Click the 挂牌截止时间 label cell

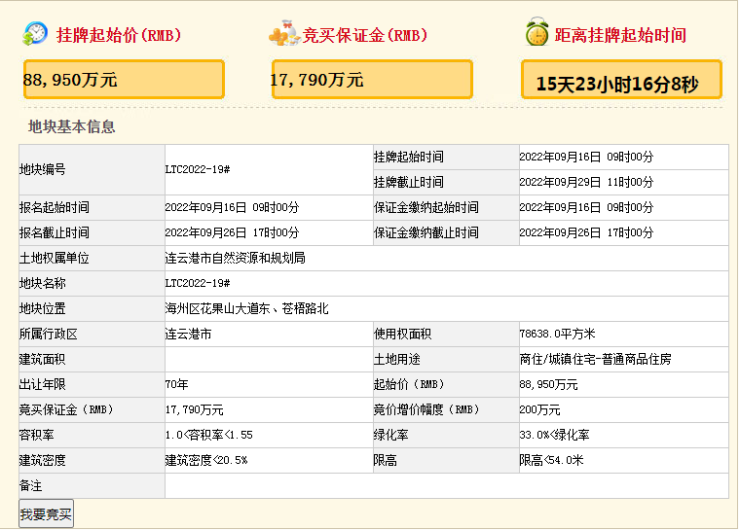(x=446, y=182)
